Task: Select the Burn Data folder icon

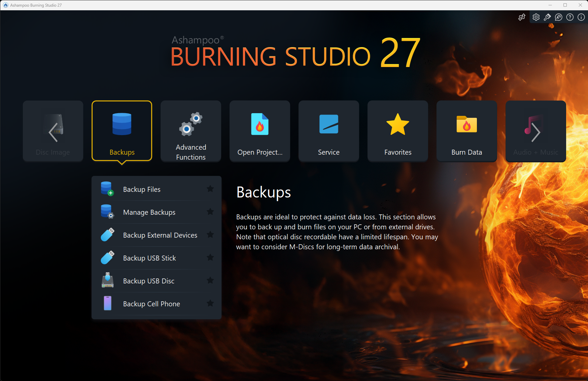Action: [x=466, y=125]
